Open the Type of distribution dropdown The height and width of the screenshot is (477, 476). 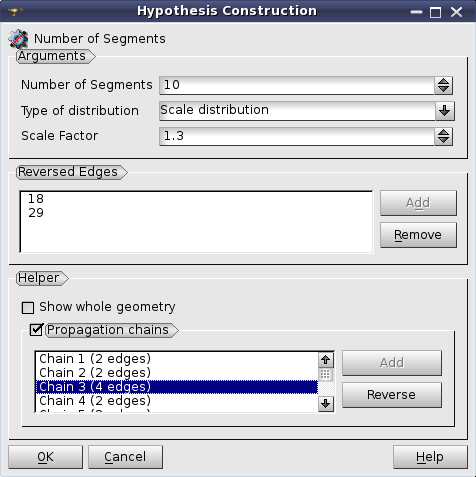pyautogui.click(x=445, y=111)
